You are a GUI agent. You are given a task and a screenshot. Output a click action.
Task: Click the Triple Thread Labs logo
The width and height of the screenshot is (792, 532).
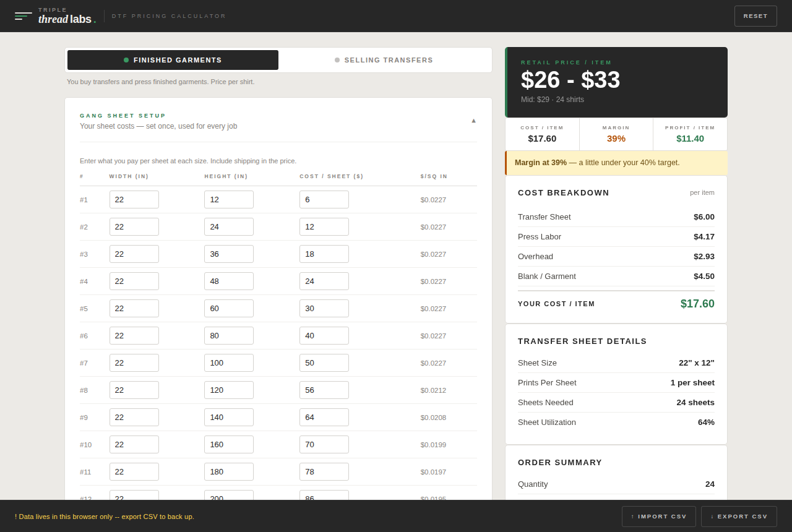[x=55, y=16]
